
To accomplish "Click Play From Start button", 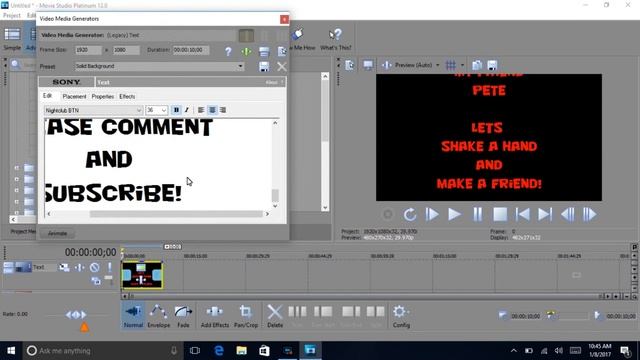I will 432,214.
